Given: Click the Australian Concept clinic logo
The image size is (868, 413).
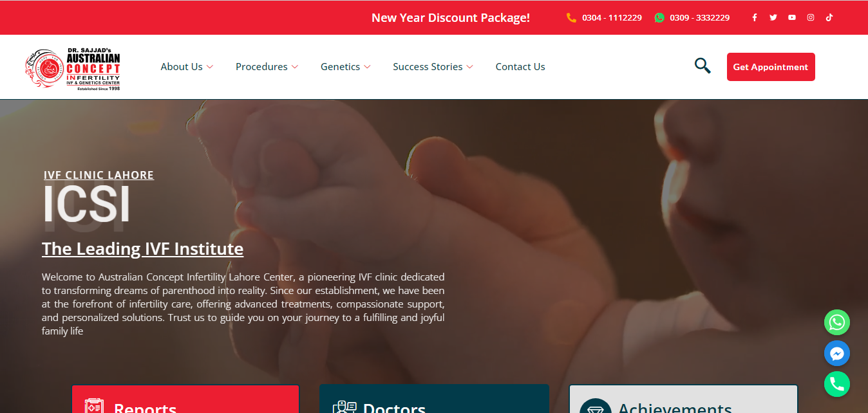Looking at the screenshot, I should [x=73, y=69].
